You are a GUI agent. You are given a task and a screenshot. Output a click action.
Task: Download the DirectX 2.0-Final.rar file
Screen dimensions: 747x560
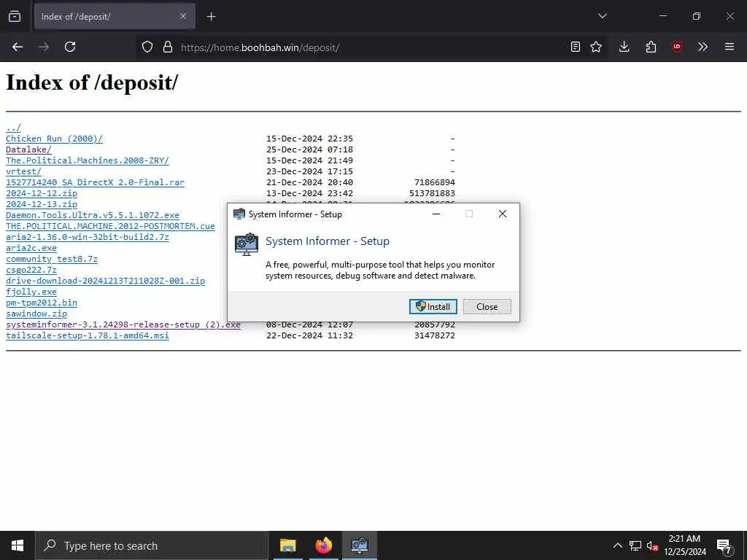pyautogui.click(x=96, y=182)
